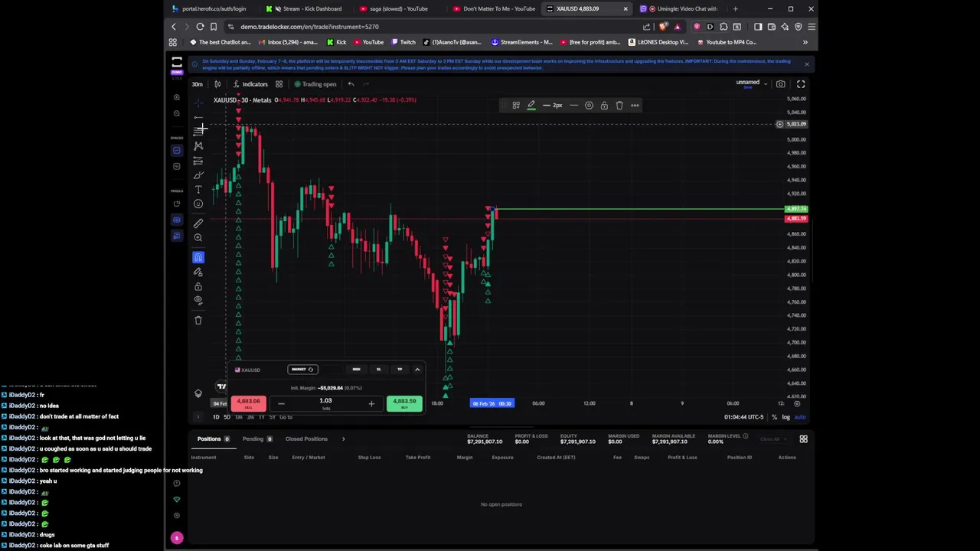Open the object tree layers icon
The image size is (980, 551).
point(198,393)
